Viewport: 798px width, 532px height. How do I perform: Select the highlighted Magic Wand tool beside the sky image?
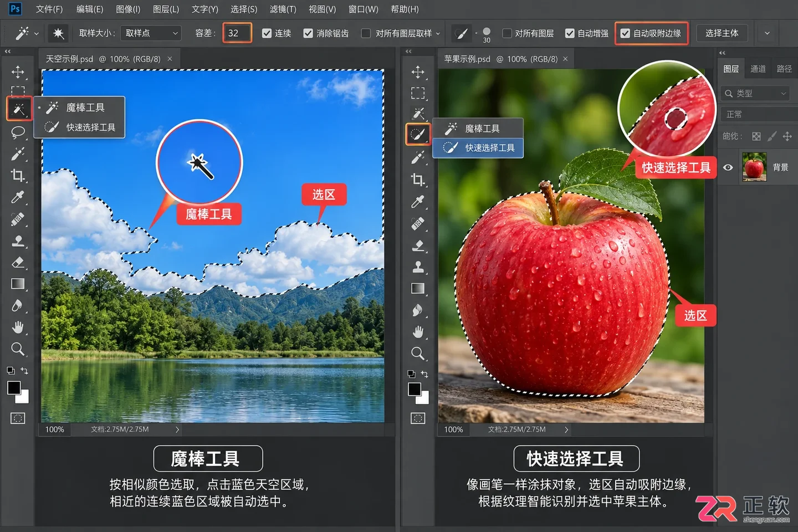(x=19, y=109)
